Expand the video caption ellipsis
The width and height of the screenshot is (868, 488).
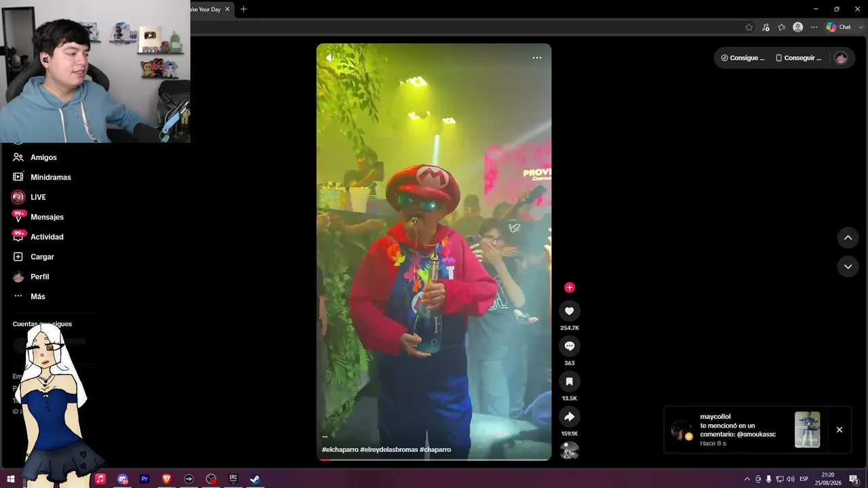(325, 437)
